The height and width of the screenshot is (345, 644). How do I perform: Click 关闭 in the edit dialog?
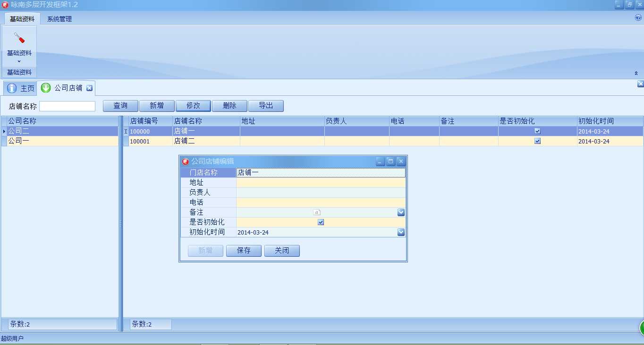(x=282, y=251)
